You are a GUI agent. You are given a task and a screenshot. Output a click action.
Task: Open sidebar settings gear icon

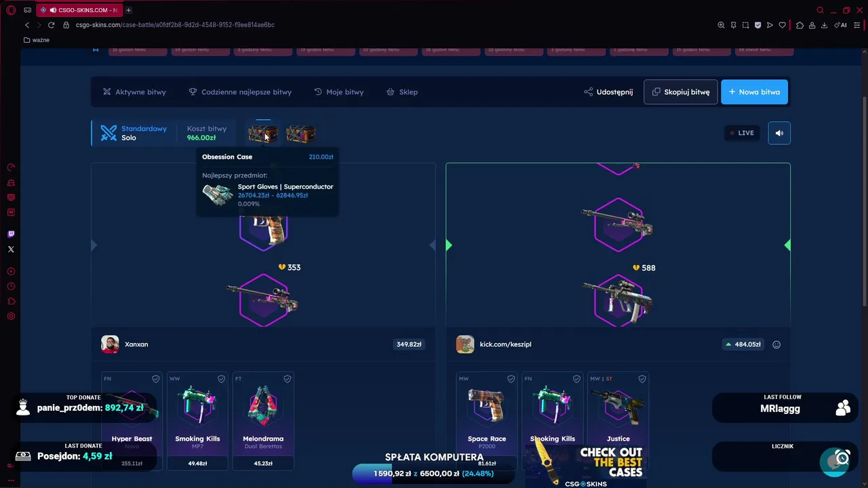pyautogui.click(x=11, y=317)
